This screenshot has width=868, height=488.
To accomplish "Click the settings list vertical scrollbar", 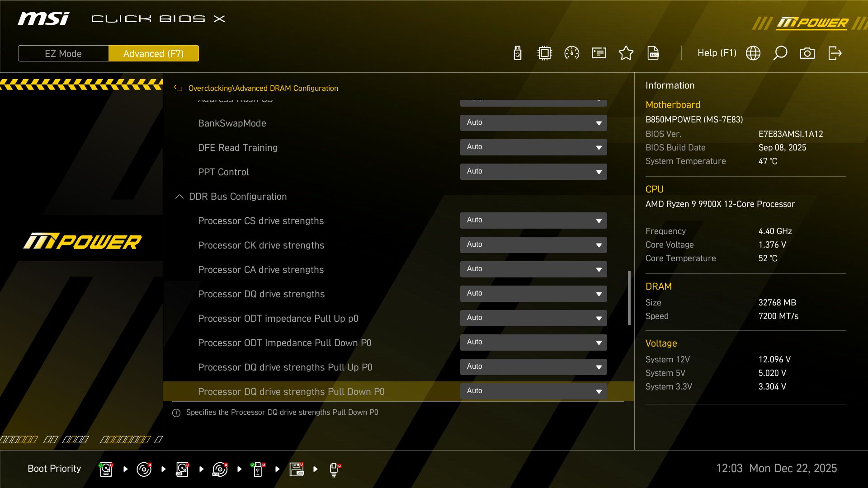I will [x=629, y=298].
